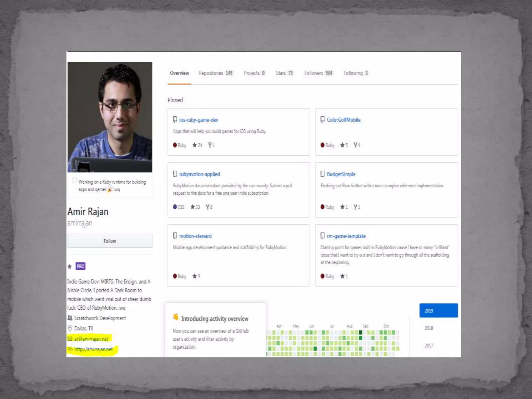The height and width of the screenshot is (399, 532).
Task: Click Amir Rajan's profile photo
Action: coord(110,117)
